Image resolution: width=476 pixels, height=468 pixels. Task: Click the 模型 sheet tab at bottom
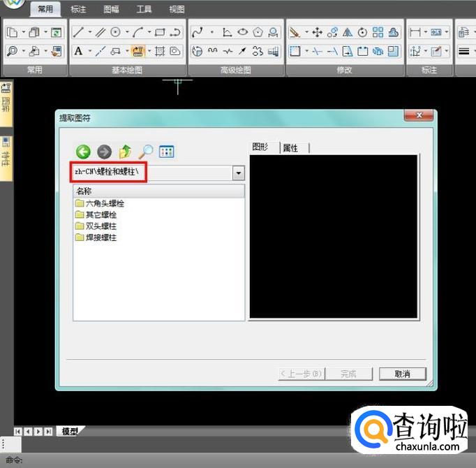tap(69, 432)
